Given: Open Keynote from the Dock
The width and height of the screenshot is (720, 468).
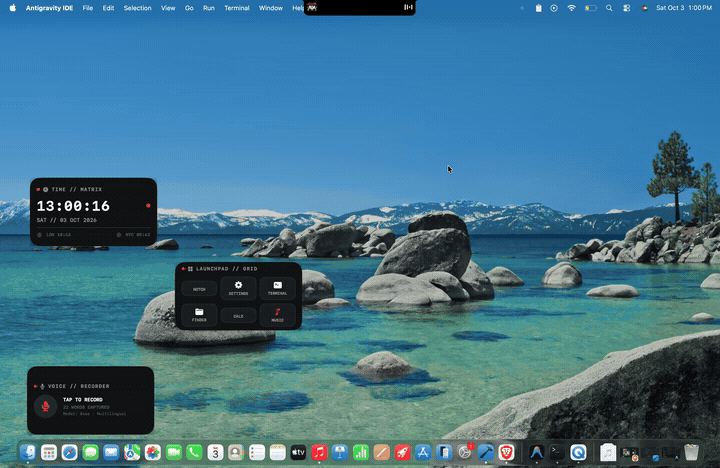Looking at the screenshot, I should pyautogui.click(x=340, y=452).
